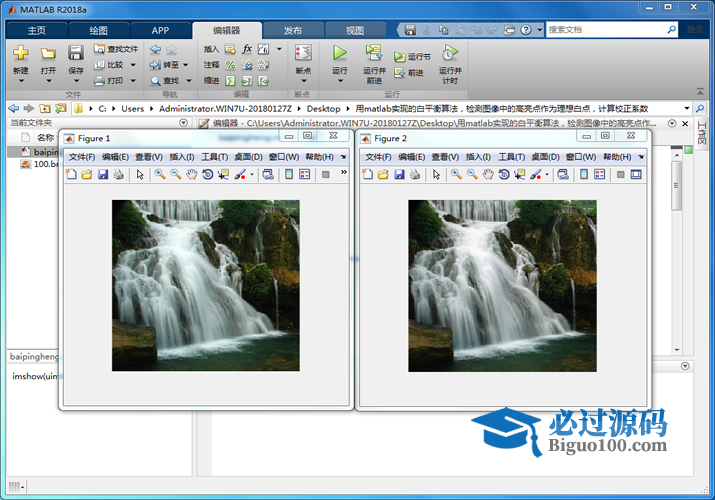Open Figure 1 文件(F) menu

coord(82,157)
